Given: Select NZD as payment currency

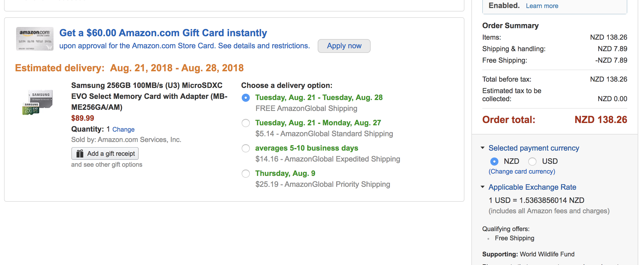Looking at the screenshot, I should point(494,162).
